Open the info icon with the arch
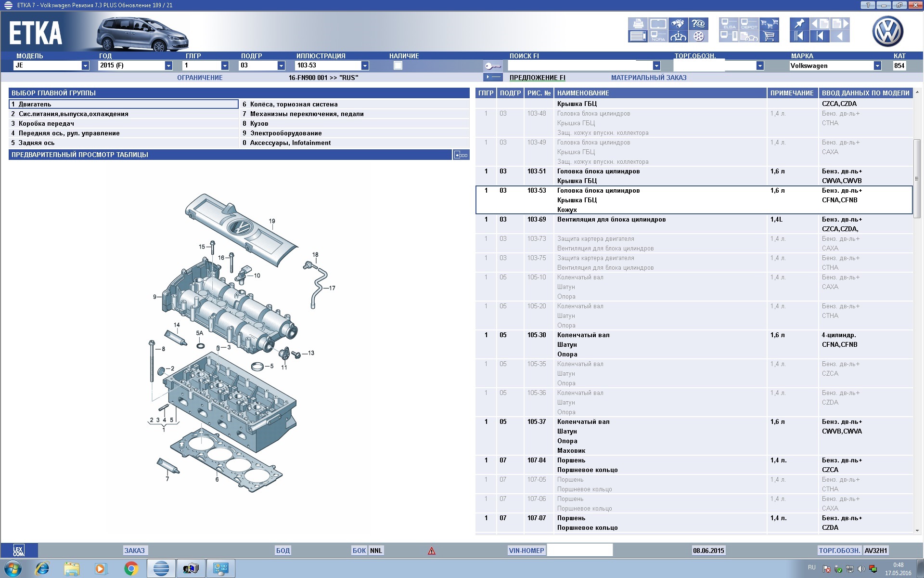This screenshot has width=924, height=578. (x=678, y=36)
